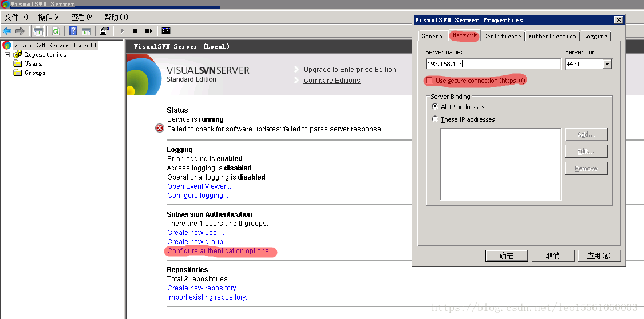Image resolution: width=644 pixels, height=319 pixels.
Task: Click the Import existing repository... link
Action: click(208, 297)
